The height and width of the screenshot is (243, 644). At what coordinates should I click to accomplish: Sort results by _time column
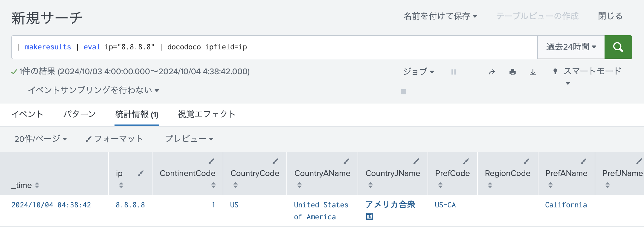click(37, 185)
